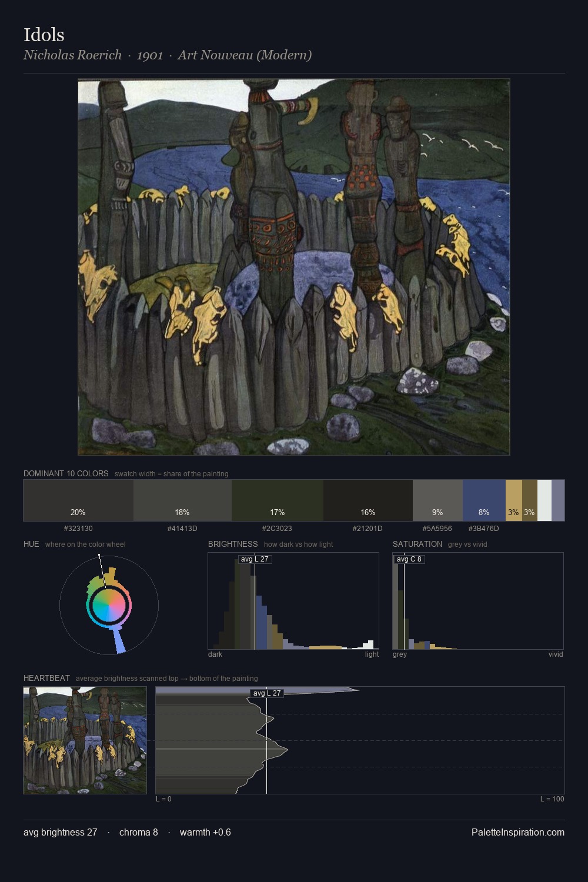588x882 pixels.
Task: Click the hex code #21201D label
Action: pos(368,528)
